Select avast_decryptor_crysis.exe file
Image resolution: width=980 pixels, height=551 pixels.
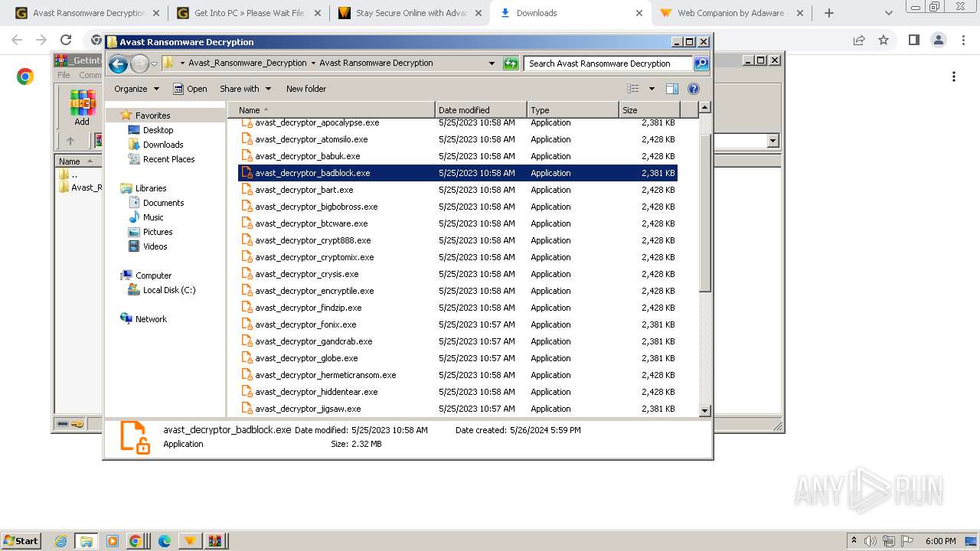click(458, 274)
